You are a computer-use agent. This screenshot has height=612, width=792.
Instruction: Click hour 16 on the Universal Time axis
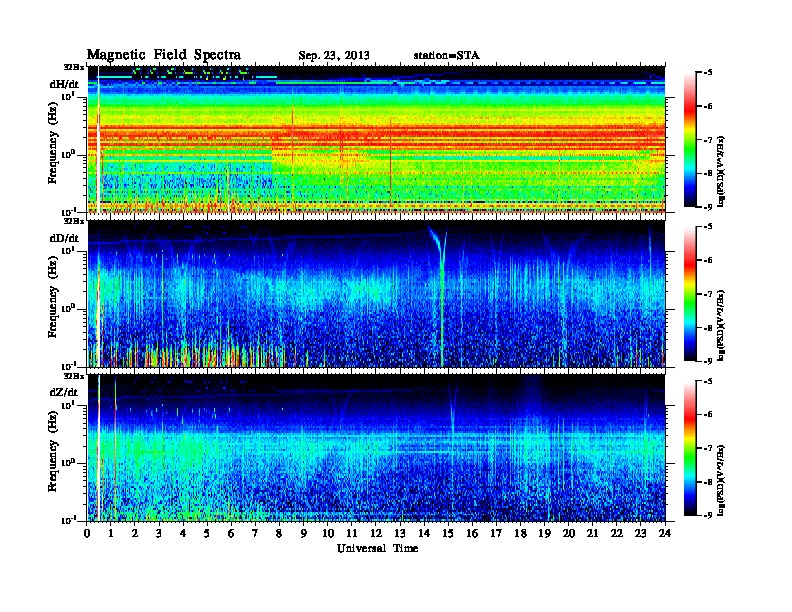(472, 533)
